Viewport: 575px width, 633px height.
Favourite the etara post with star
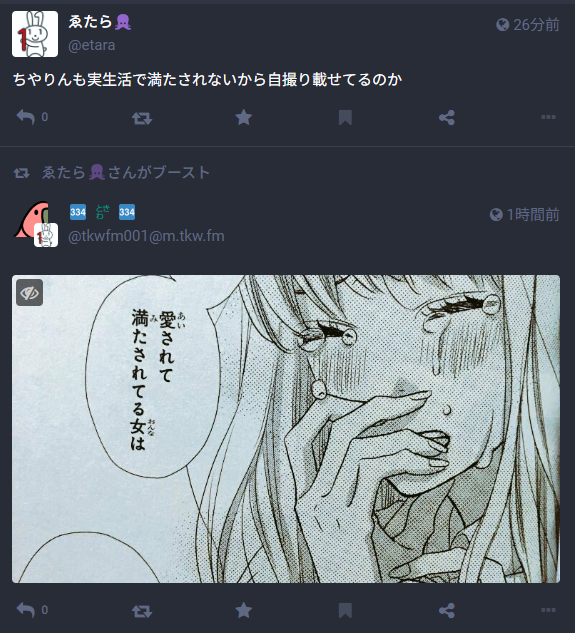(x=243, y=117)
